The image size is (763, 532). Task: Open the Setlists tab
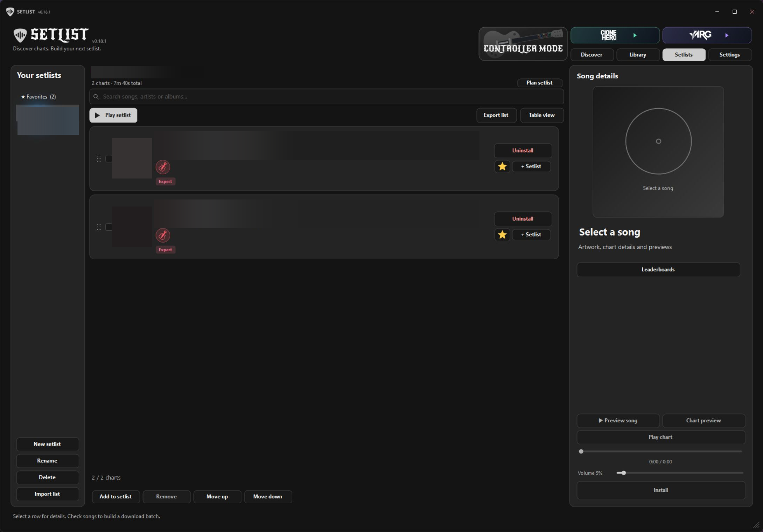[684, 55]
